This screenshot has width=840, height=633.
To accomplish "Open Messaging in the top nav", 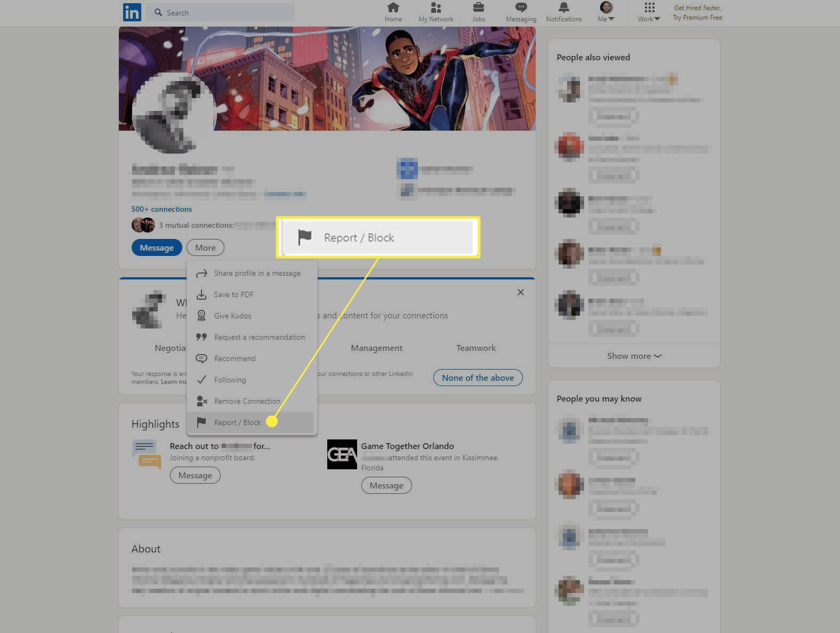I will 521,12.
